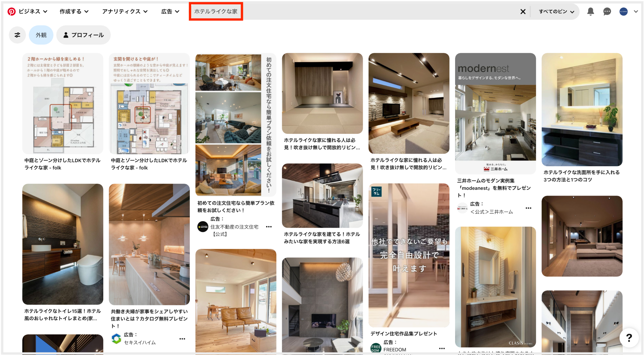Open the hotel-like toilet pin image
The height and width of the screenshot is (355, 644).
coord(63,244)
